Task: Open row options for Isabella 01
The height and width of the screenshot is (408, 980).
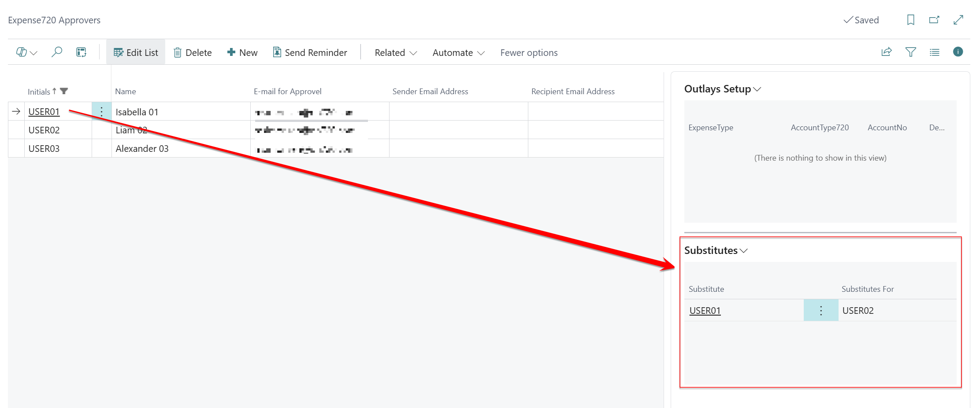Action: tap(102, 111)
